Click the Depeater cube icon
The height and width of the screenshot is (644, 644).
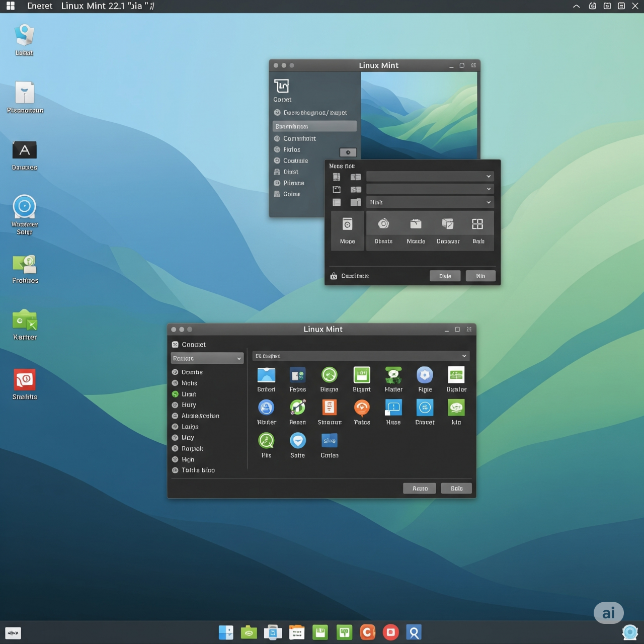tap(447, 224)
